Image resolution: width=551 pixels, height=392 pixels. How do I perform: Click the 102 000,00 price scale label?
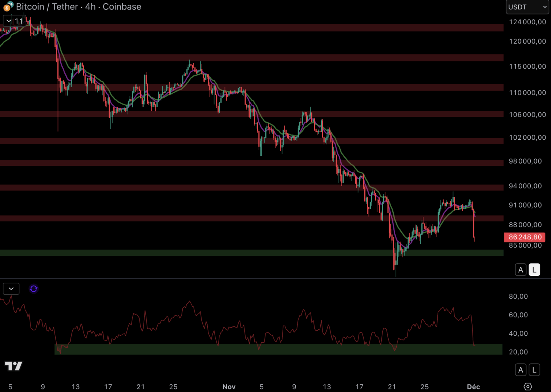click(527, 138)
